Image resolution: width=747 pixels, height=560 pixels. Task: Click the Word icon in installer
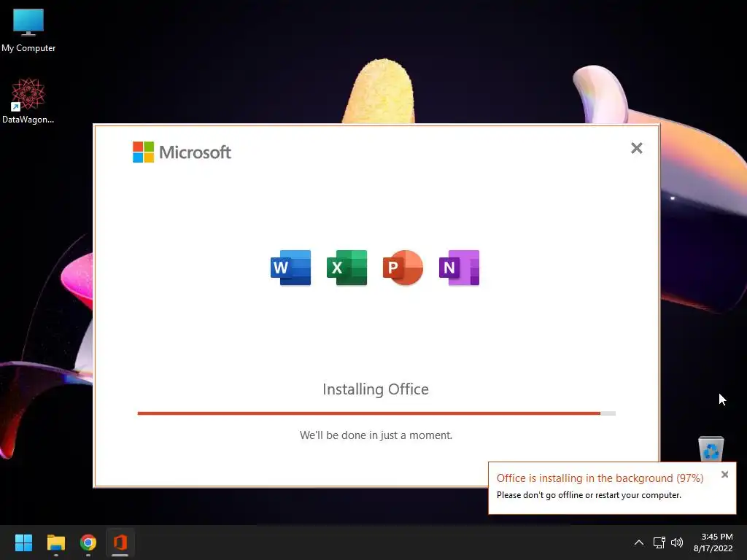point(290,268)
